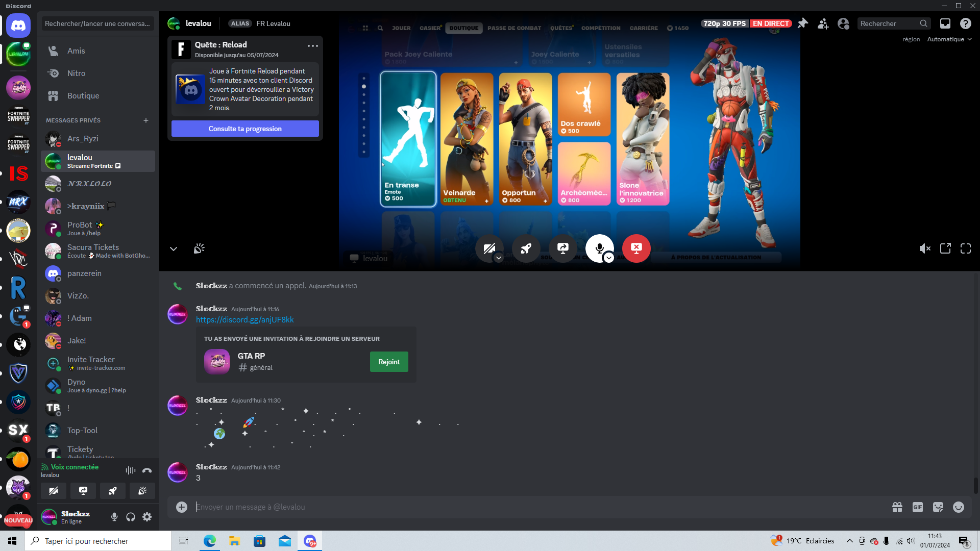Open the ProBot conversation
The width and height of the screenshot is (980, 551).
tap(98, 229)
